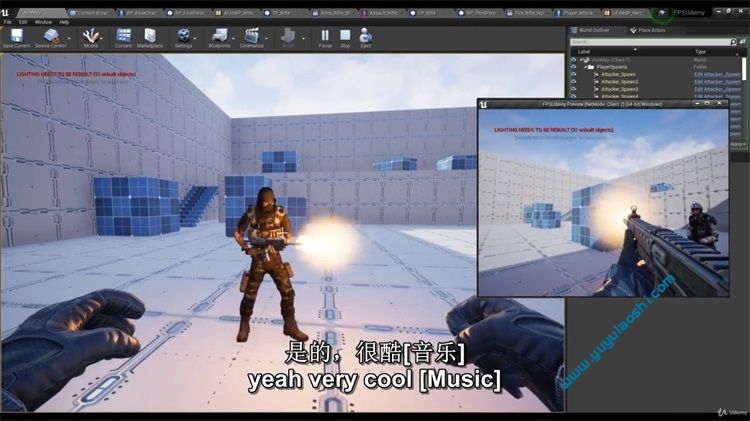Switch to the AnimBP_Arms tab
Screen dimensions: 750x421
(x=235, y=13)
